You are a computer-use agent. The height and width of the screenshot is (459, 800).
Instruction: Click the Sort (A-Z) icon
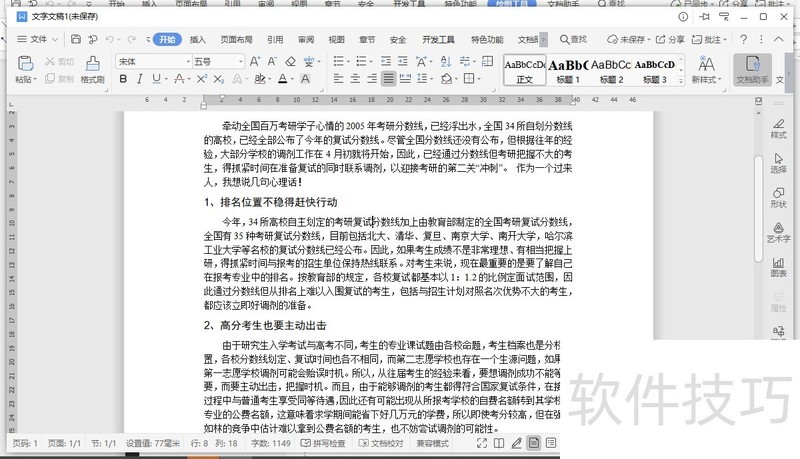(x=446, y=62)
